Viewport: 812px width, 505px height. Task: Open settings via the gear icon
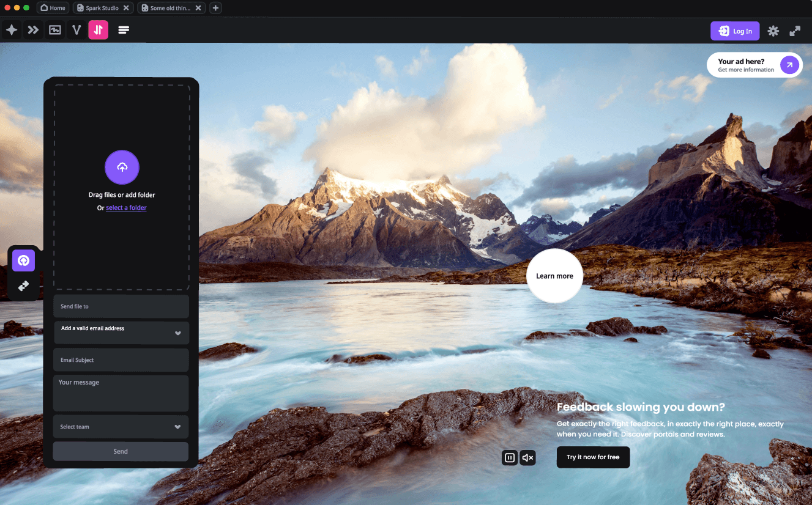773,31
